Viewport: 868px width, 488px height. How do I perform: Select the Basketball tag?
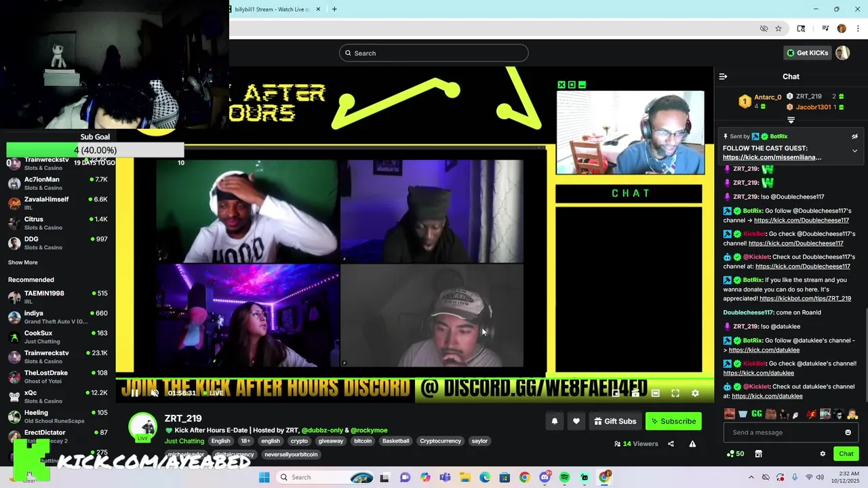point(395,441)
